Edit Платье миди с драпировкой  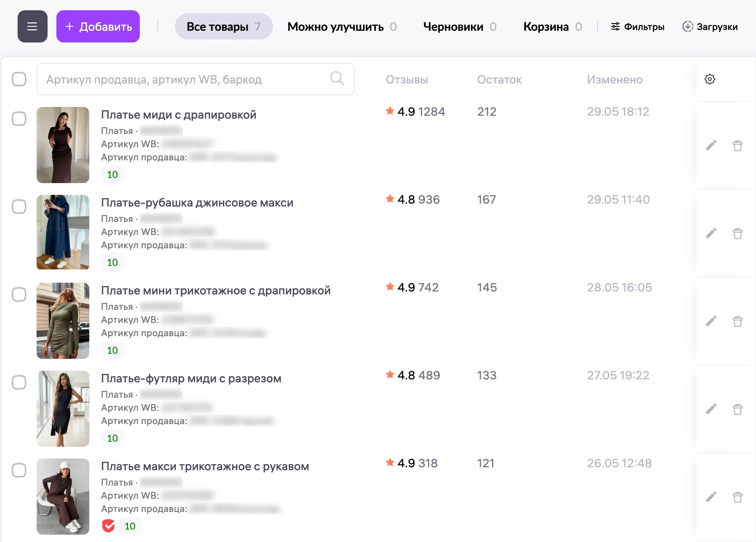tap(711, 145)
